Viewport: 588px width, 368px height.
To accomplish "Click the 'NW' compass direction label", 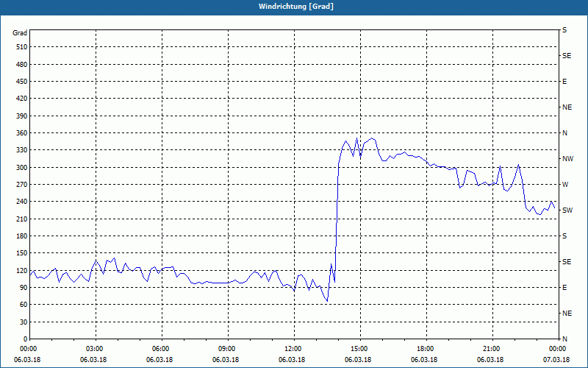I will click(567, 159).
